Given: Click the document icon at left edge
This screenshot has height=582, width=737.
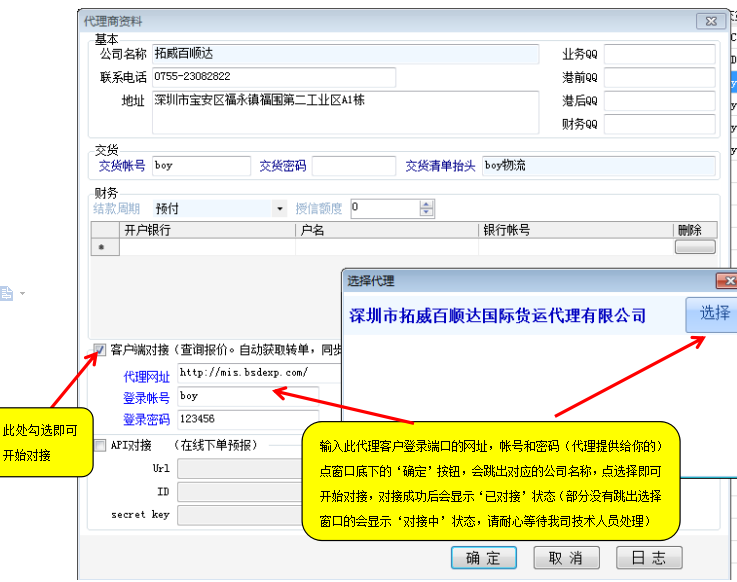Looking at the screenshot, I should pyautogui.click(x=6, y=293).
